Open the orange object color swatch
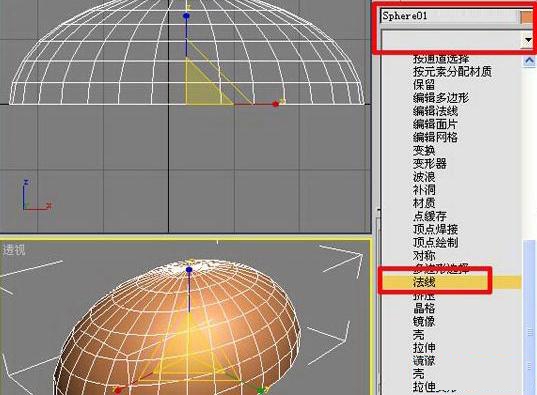The width and height of the screenshot is (537, 395). [x=527, y=17]
